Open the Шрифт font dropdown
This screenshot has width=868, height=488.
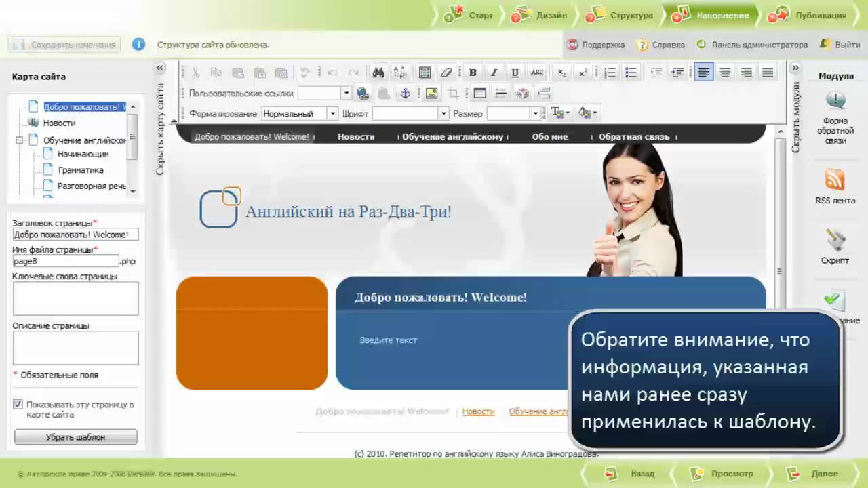443,114
